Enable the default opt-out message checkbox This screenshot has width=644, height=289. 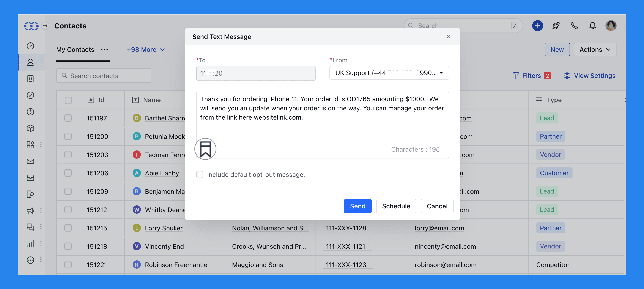click(200, 174)
